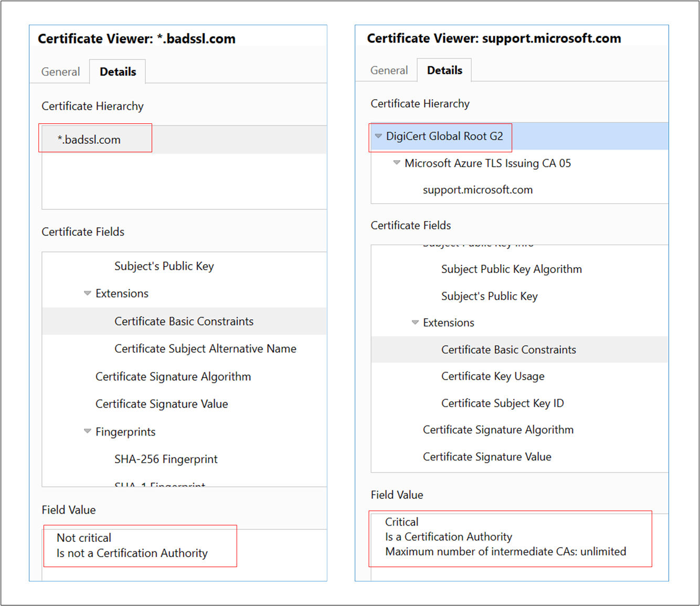Collapse the Extensions disclosure triangle in *.badssl.com viewer
Screen dimensions: 700x606
(87, 293)
